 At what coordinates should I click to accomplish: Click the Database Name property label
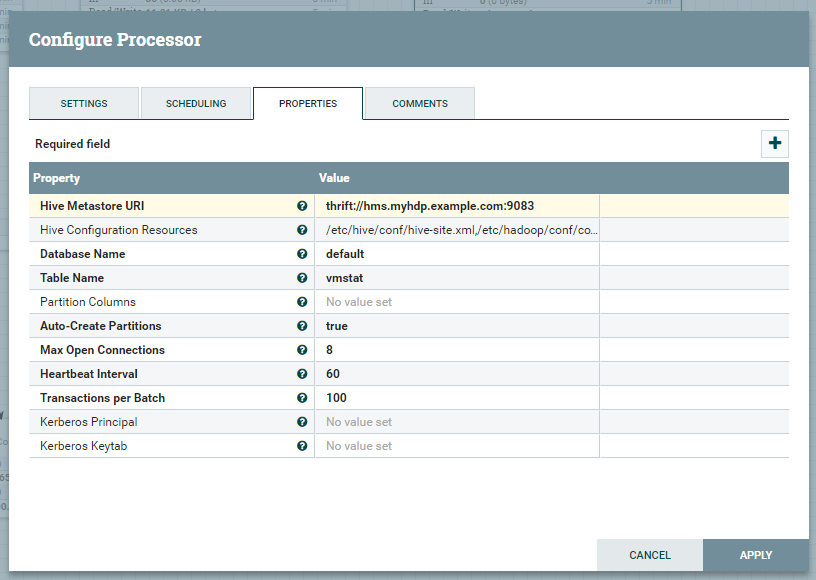[x=83, y=254]
